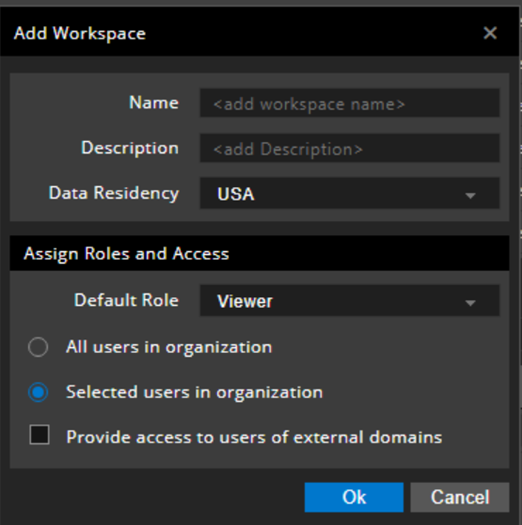Click "Provide access to users of external domains" text
Viewport: 522px width, 525px height.
[x=254, y=437]
